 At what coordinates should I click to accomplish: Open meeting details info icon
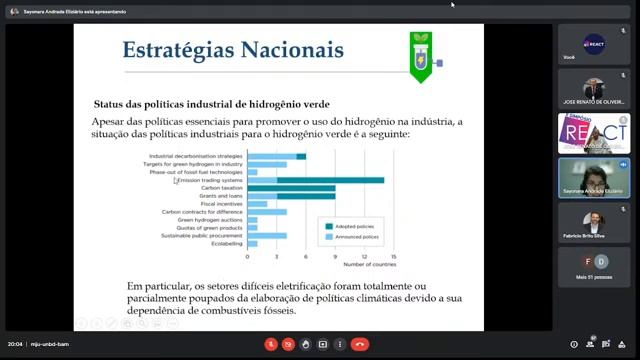[574, 344]
